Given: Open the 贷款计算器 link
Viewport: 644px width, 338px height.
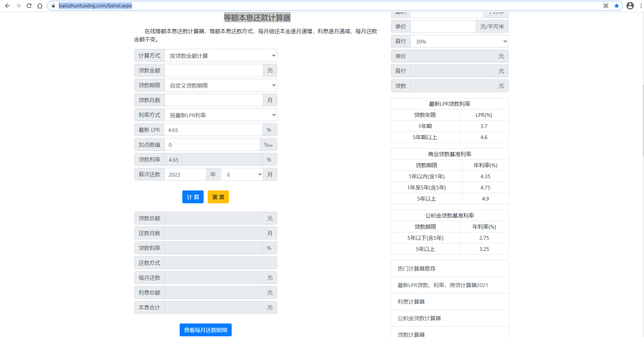Looking at the screenshot, I should click(411, 335).
